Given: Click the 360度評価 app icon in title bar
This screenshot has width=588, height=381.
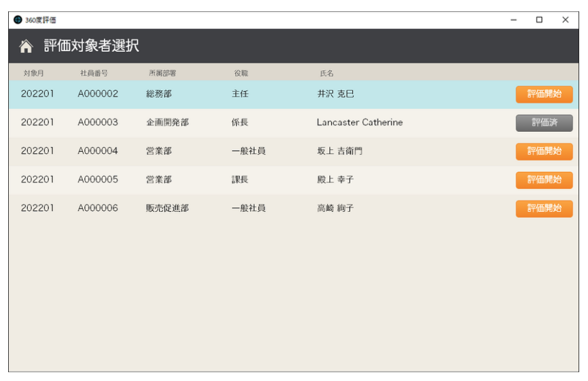Looking at the screenshot, I should (18, 20).
